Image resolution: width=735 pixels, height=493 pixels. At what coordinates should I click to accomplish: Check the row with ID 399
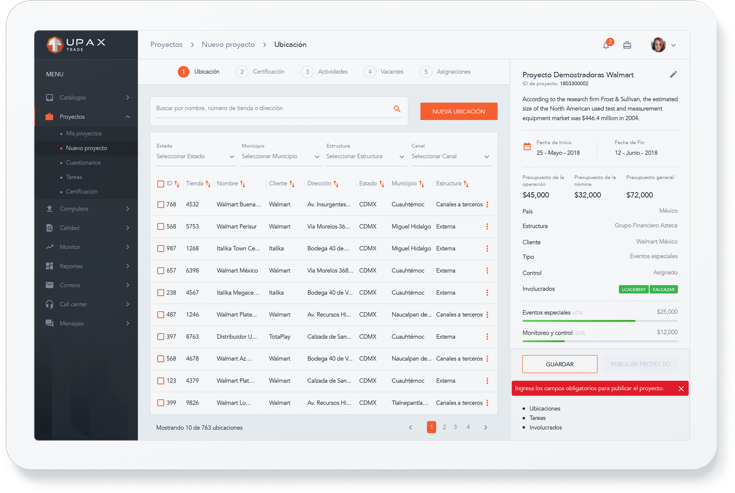[160, 403]
